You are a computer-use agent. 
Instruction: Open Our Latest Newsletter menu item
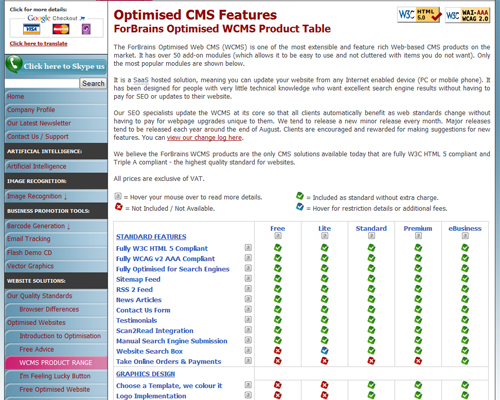pos(56,123)
